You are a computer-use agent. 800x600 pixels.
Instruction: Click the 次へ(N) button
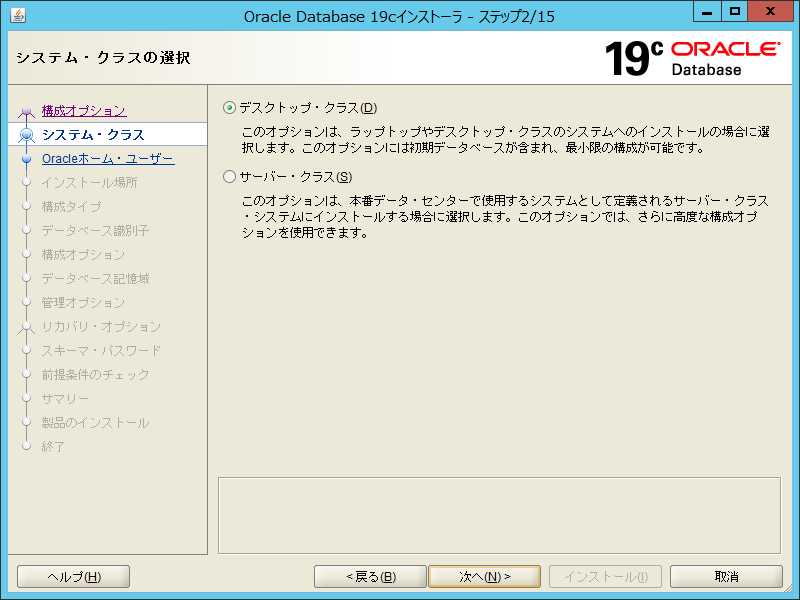pyautogui.click(x=484, y=577)
